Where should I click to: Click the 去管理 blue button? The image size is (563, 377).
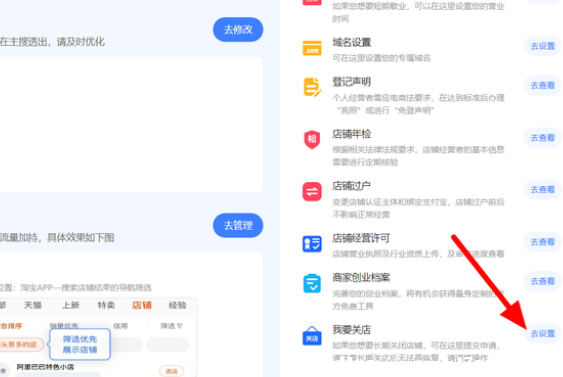pos(238,225)
